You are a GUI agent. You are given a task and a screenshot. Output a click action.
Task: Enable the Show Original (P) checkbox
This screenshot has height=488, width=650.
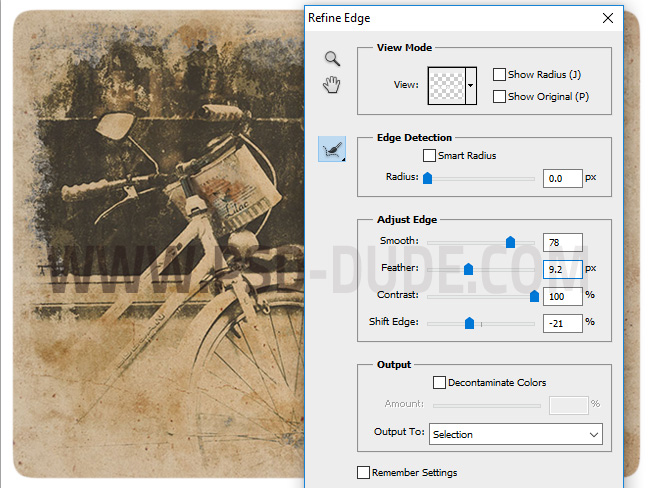coord(499,97)
